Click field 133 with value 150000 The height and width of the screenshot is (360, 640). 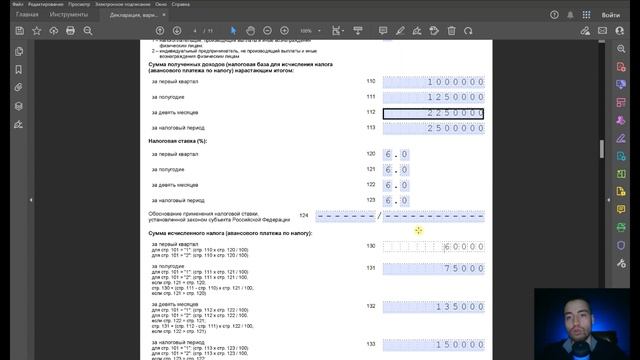click(433, 344)
